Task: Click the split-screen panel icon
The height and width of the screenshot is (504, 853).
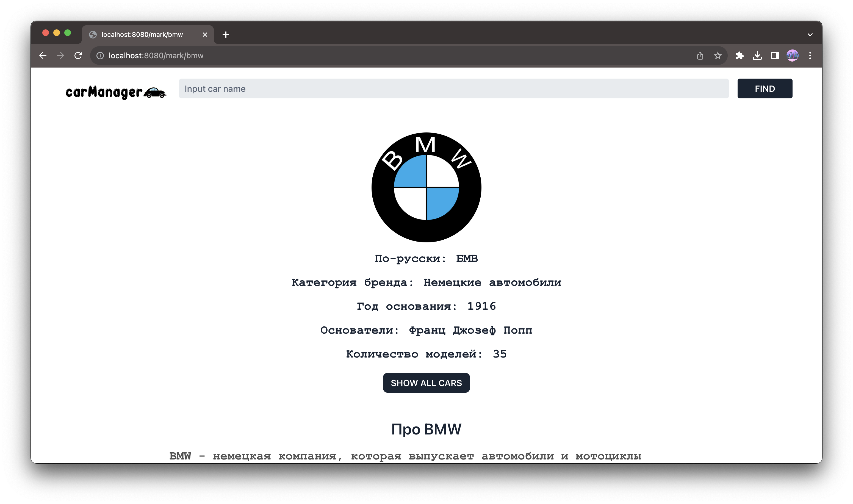Action: coord(775,55)
